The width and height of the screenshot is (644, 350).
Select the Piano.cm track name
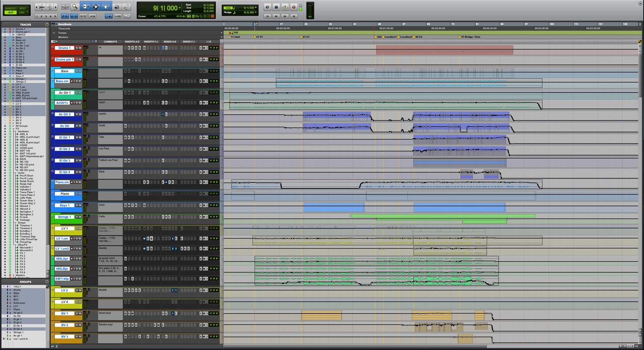coord(62,182)
